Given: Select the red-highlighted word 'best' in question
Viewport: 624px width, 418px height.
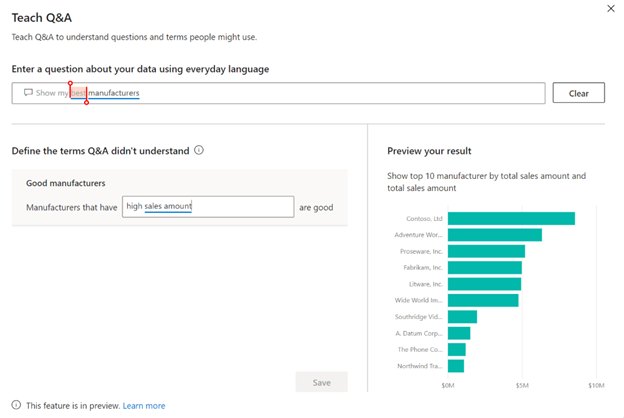Looking at the screenshot, I should coord(78,93).
